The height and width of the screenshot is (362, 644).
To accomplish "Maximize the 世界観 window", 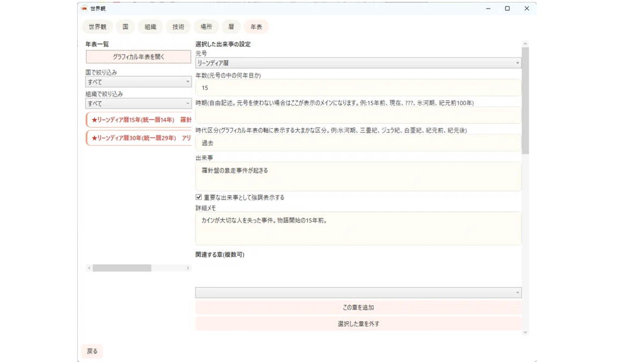I will (x=507, y=9).
